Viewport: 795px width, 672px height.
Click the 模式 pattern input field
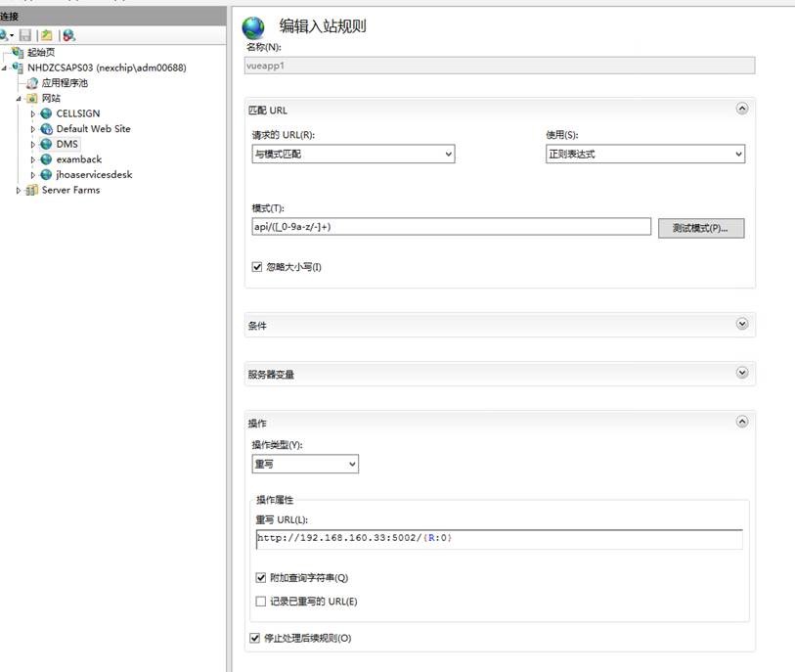(x=451, y=227)
